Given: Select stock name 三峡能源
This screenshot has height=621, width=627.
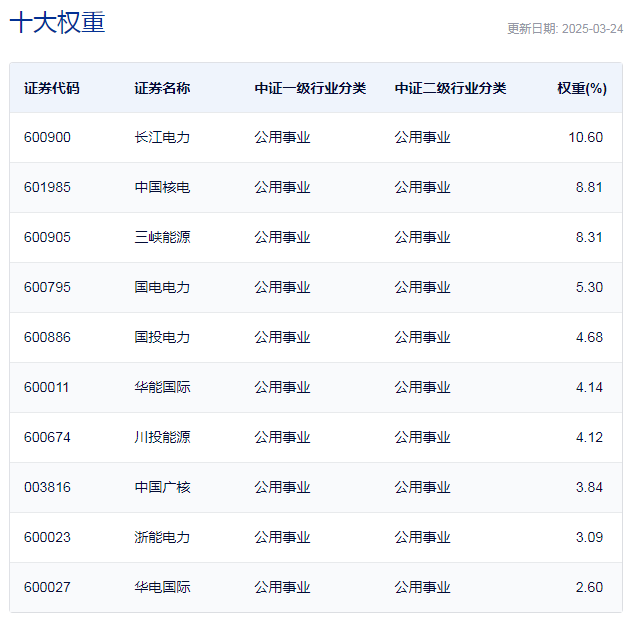Looking at the screenshot, I should pos(162,238).
